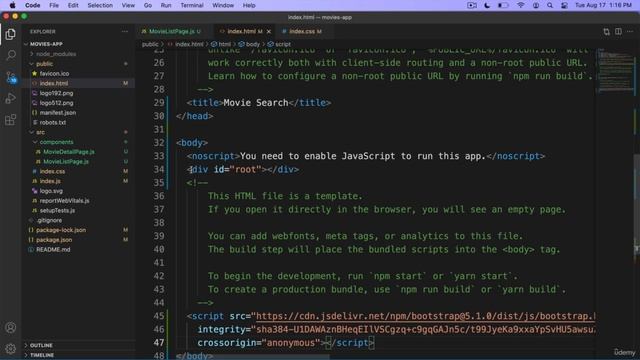Open logo192.png file
This screenshot has height=360, width=640.
click(56, 93)
